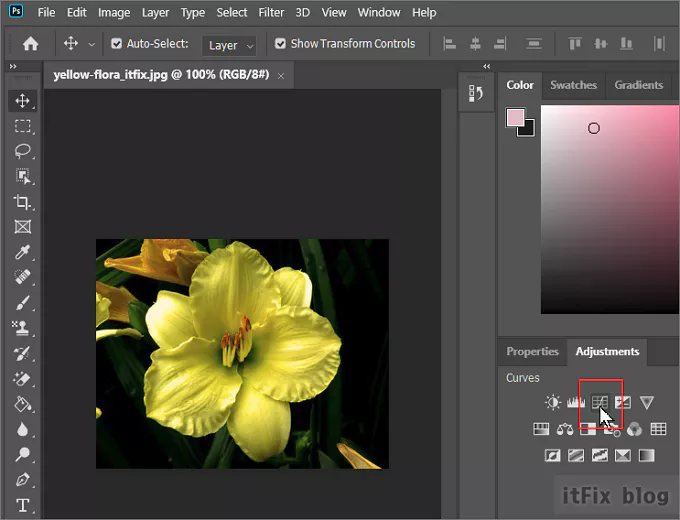The height and width of the screenshot is (520, 680).
Task: Add a Brightness/Contrast adjustment
Action: 553,403
